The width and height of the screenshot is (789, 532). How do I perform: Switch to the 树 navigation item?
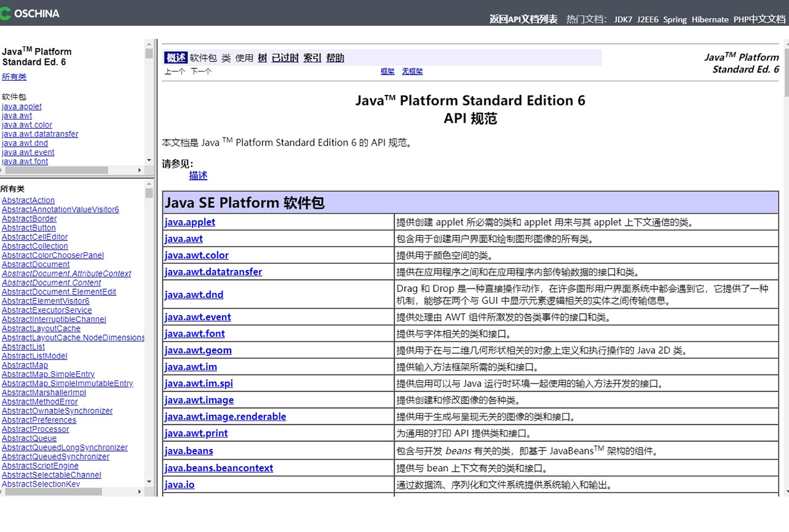263,58
